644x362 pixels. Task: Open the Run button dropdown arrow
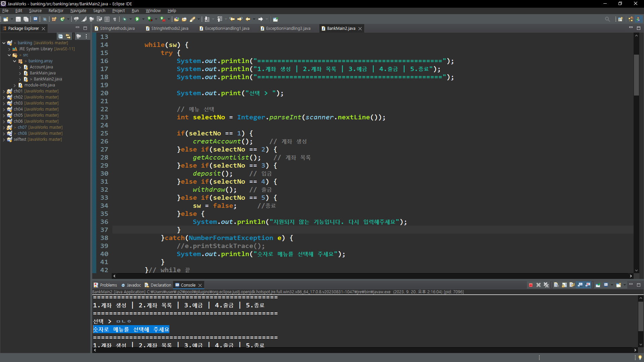coord(143,19)
